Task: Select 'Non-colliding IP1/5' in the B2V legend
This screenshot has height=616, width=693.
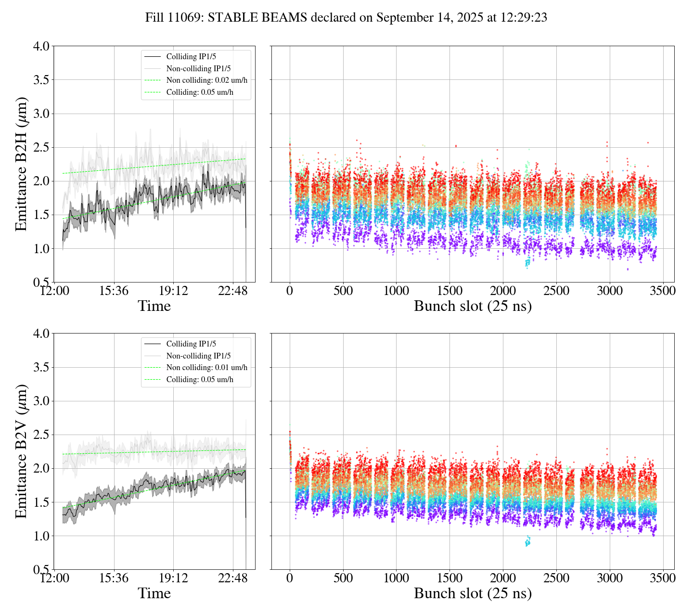Action: coord(198,356)
